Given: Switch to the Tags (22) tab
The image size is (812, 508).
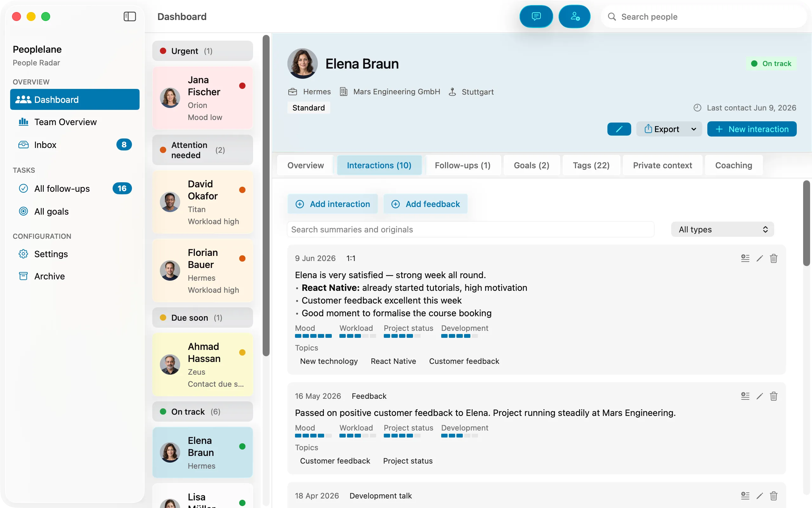Looking at the screenshot, I should coord(591,165).
